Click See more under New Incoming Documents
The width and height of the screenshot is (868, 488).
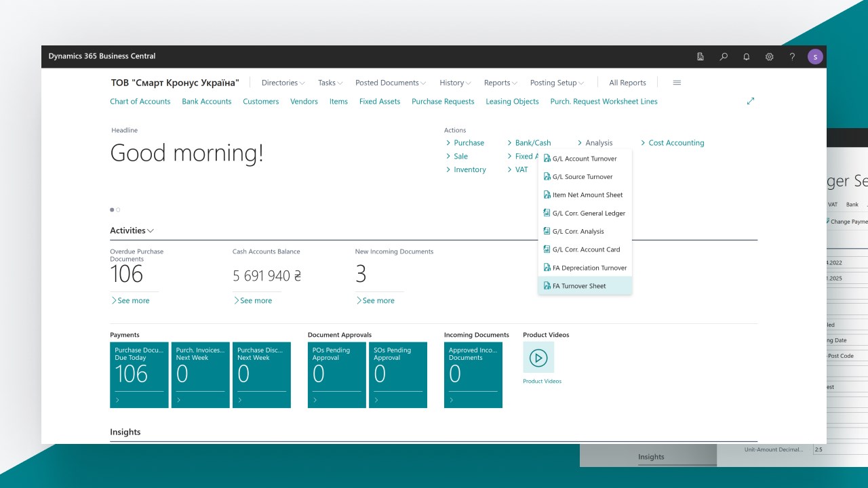click(375, 300)
